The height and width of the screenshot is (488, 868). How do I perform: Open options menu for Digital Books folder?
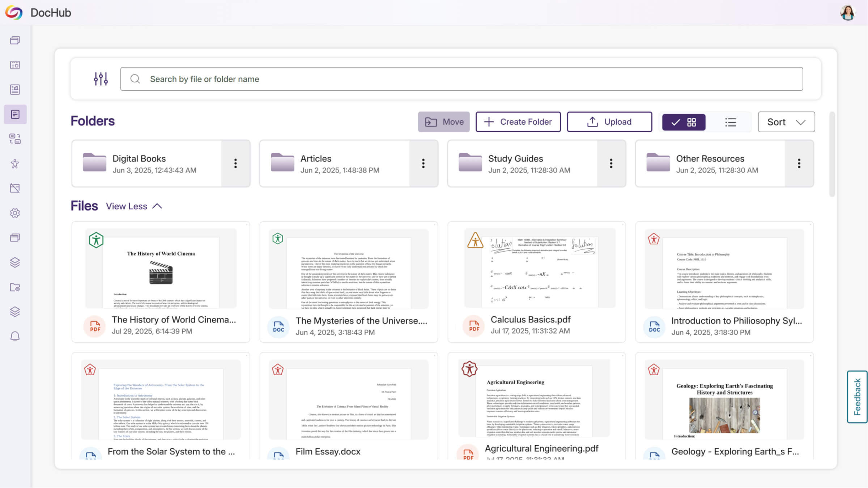(x=235, y=163)
